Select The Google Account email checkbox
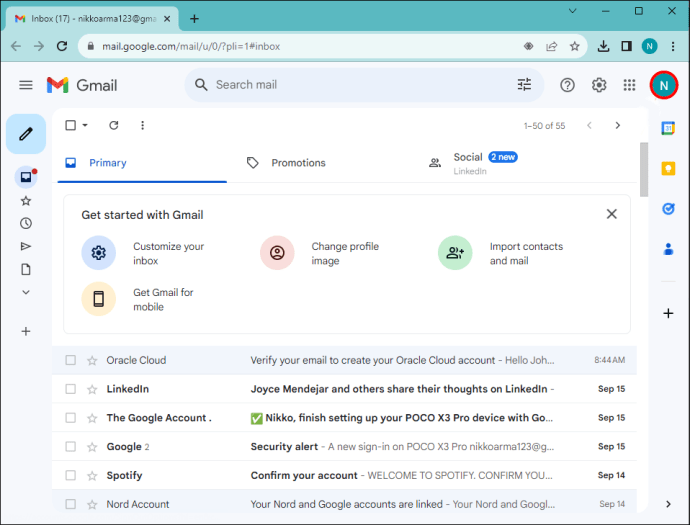This screenshot has height=525, width=690. coord(70,418)
